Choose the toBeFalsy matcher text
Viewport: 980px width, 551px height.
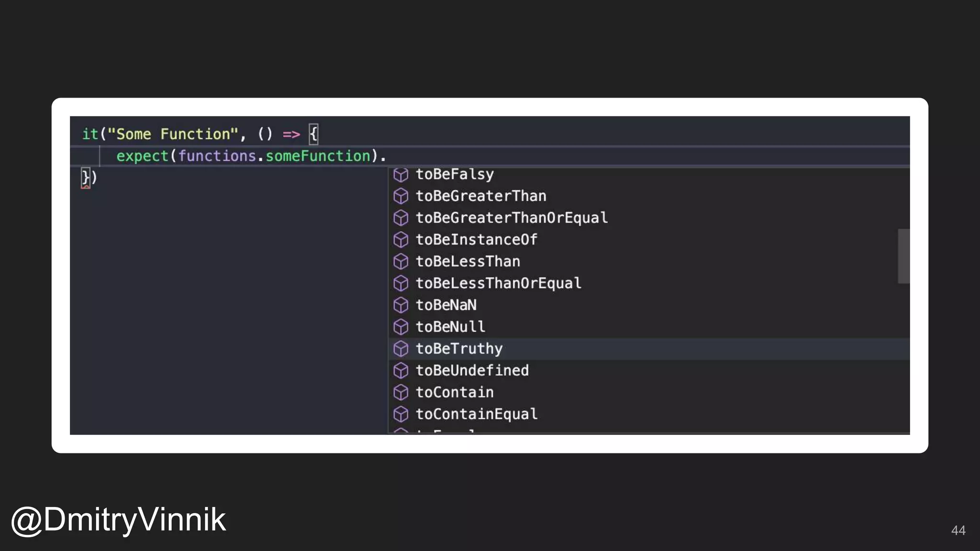coord(454,175)
